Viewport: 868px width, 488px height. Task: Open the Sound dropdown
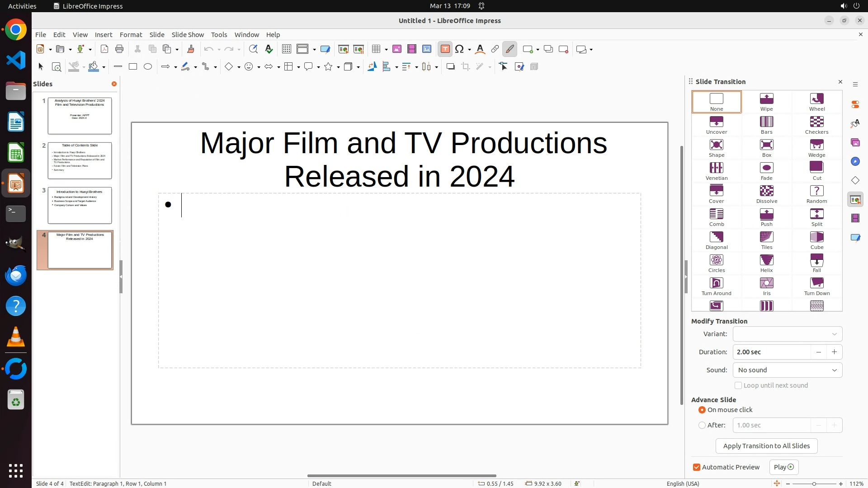[x=787, y=370]
